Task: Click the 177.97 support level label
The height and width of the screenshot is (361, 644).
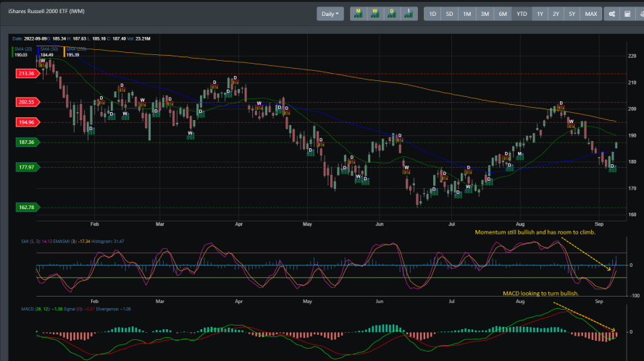Action: point(28,167)
